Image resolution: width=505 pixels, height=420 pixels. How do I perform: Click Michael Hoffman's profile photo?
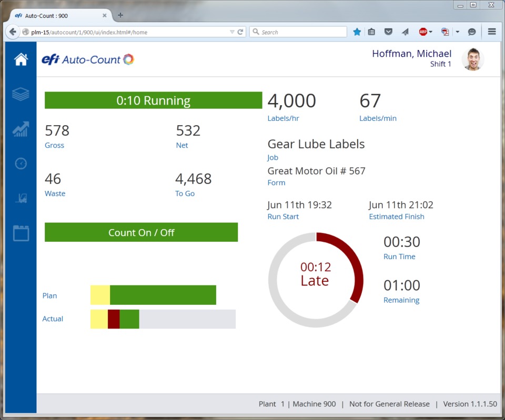click(x=473, y=59)
